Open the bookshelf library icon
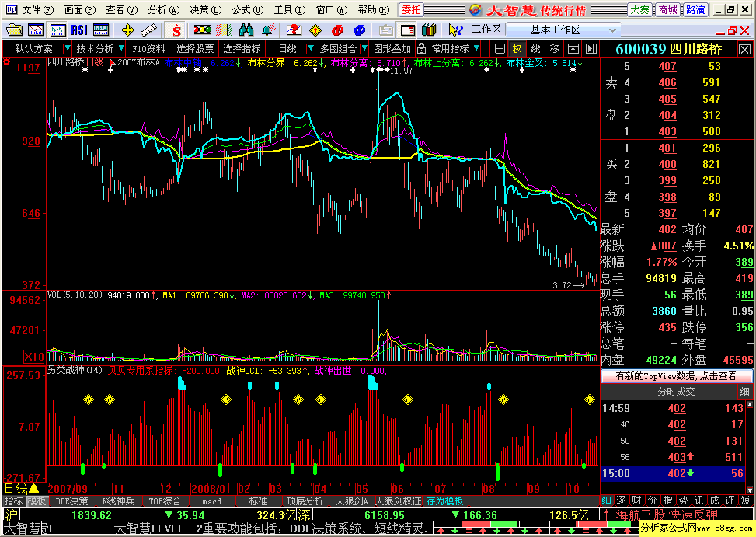Image resolution: width=756 pixels, height=537 pixels. 429,30
